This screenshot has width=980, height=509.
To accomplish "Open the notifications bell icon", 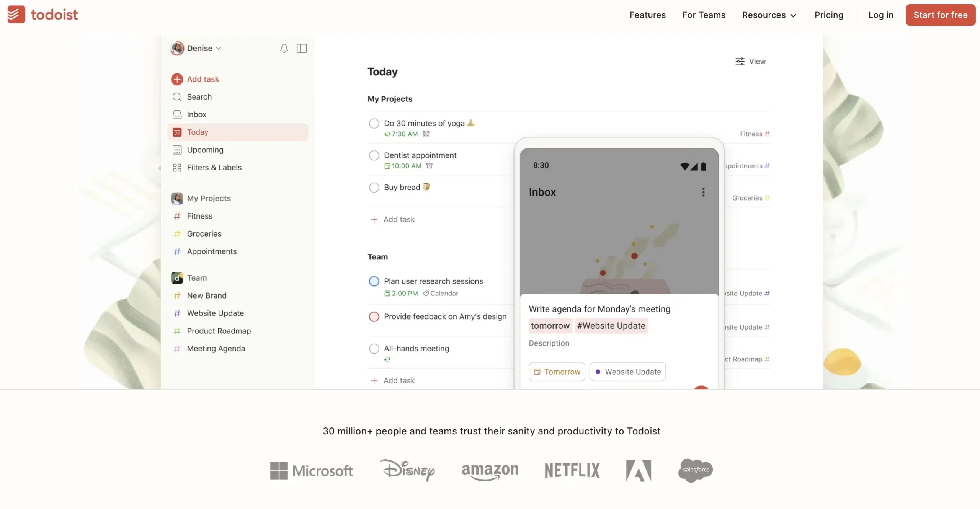I will pos(284,48).
